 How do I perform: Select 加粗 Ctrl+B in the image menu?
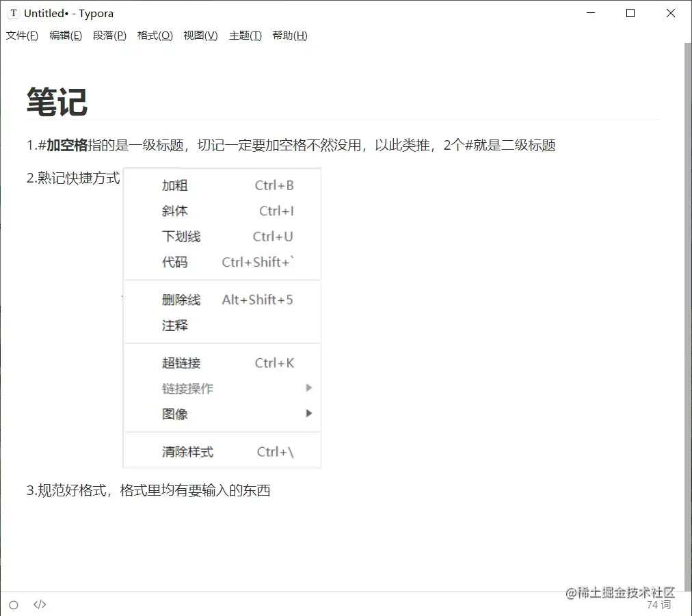coord(222,185)
